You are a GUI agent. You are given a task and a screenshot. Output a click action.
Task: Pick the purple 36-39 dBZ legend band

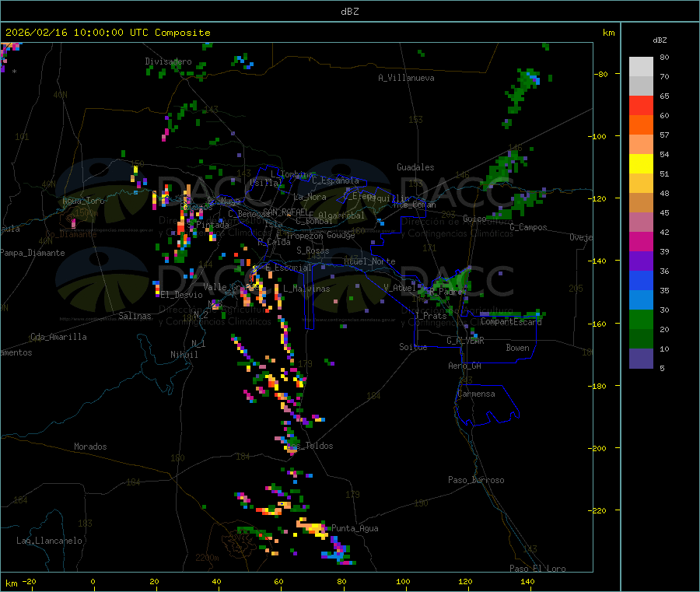coord(641,261)
